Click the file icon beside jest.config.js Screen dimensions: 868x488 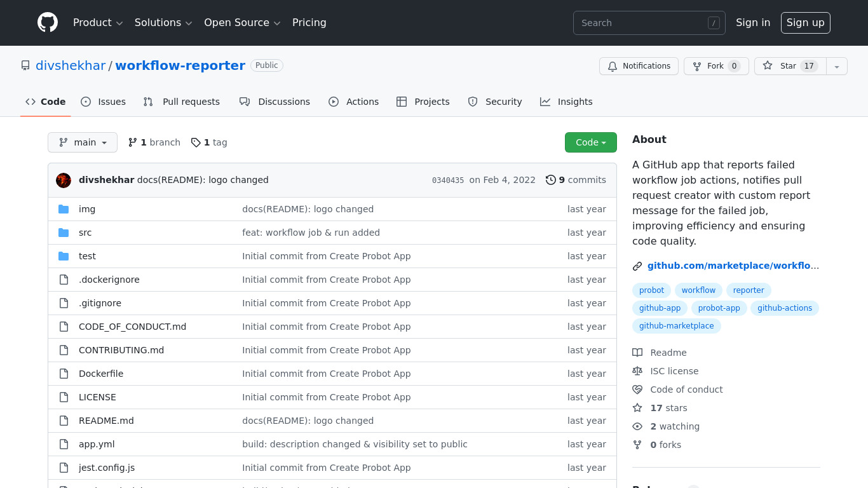point(64,468)
